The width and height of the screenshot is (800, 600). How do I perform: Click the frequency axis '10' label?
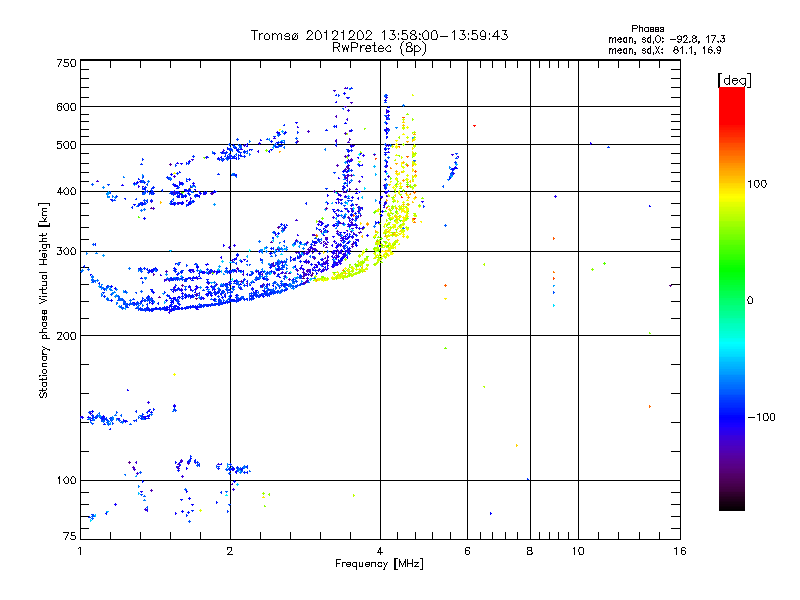pos(578,551)
